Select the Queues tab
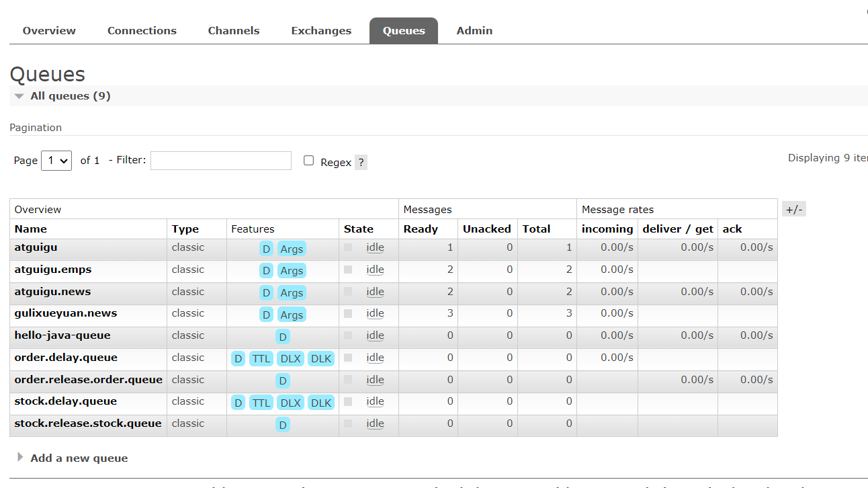 tap(404, 31)
